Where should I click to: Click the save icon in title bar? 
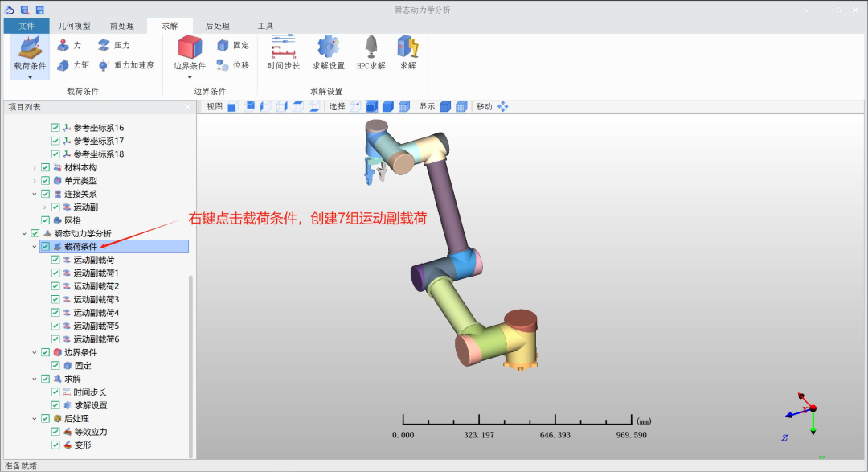coord(39,10)
